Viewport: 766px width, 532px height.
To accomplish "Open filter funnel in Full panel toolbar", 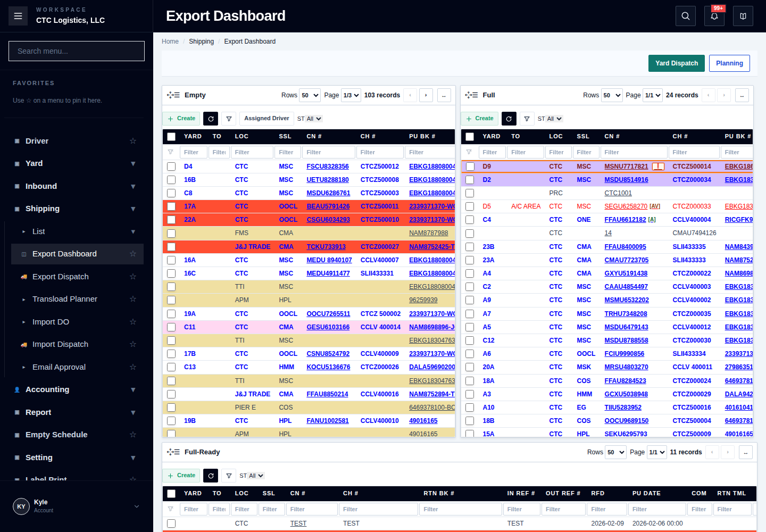I will click(x=527, y=119).
